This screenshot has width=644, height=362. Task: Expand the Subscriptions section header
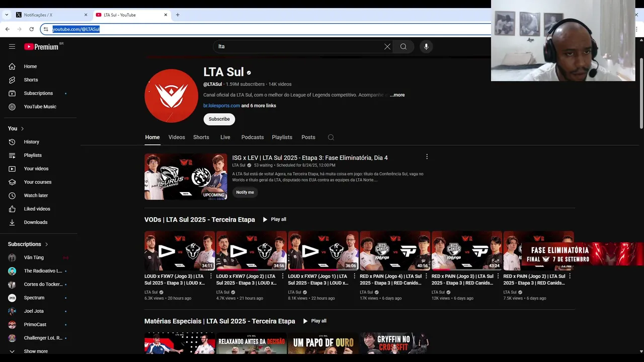(28, 244)
